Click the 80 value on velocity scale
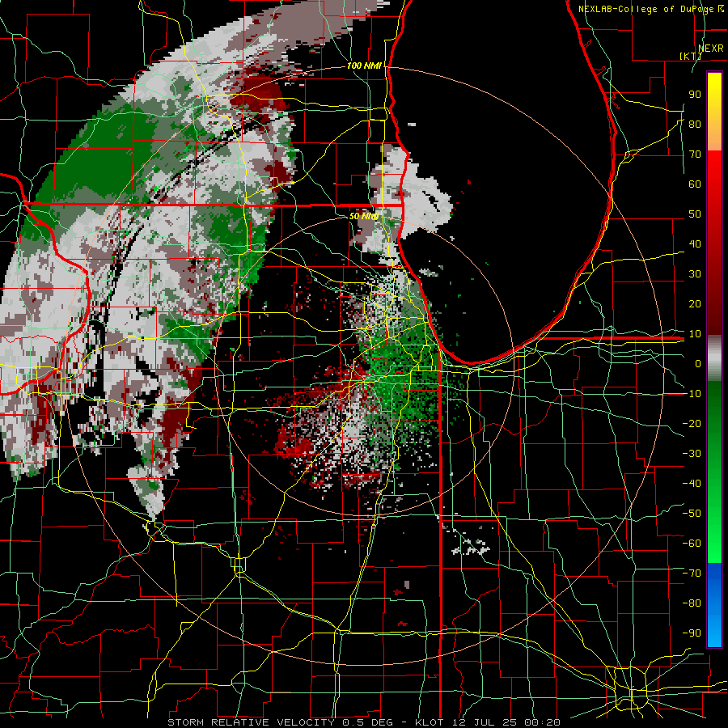Viewport: 728px width, 728px height. point(695,125)
